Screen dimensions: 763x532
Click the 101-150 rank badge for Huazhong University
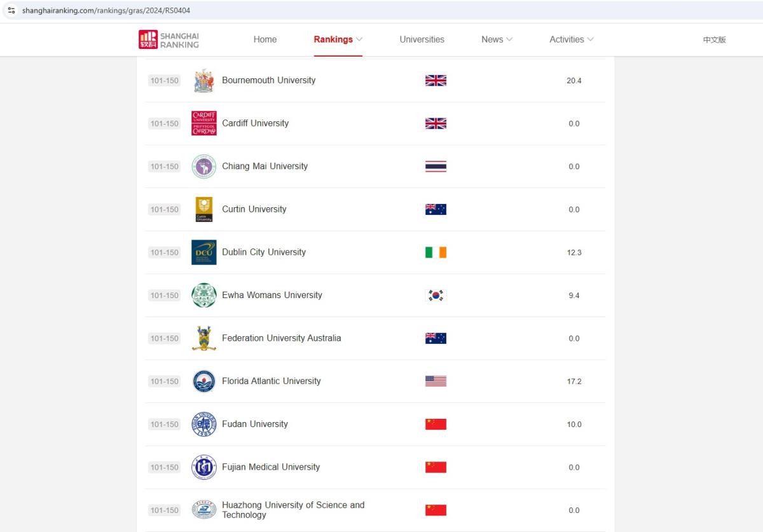tap(164, 510)
